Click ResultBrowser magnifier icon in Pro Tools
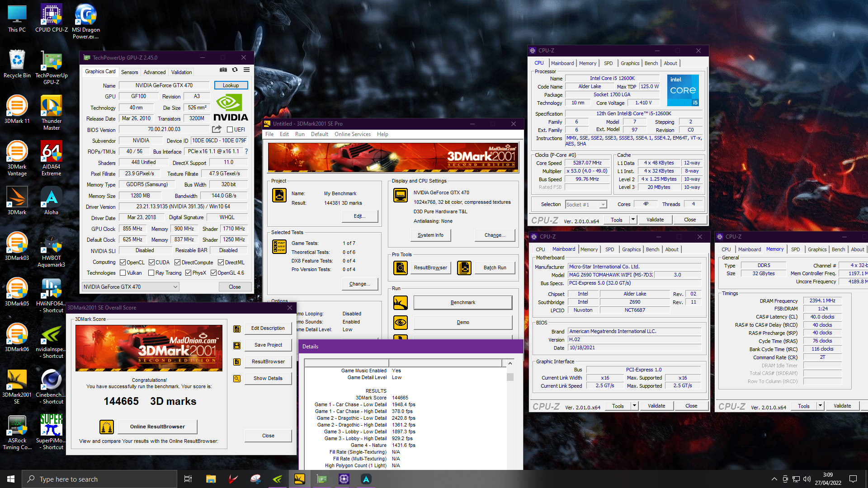Screen dimensions: 868x488 tap(401, 267)
